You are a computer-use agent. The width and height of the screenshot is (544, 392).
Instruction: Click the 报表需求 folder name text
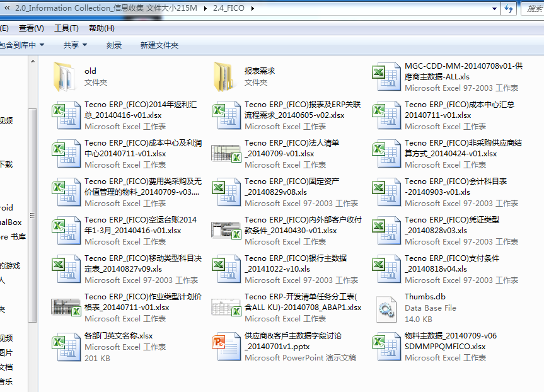[260, 71]
